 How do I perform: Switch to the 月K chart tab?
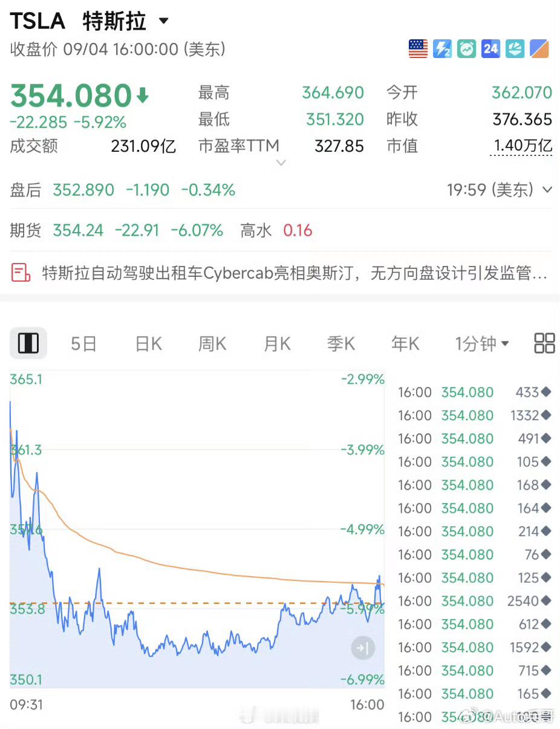pyautogui.click(x=277, y=344)
